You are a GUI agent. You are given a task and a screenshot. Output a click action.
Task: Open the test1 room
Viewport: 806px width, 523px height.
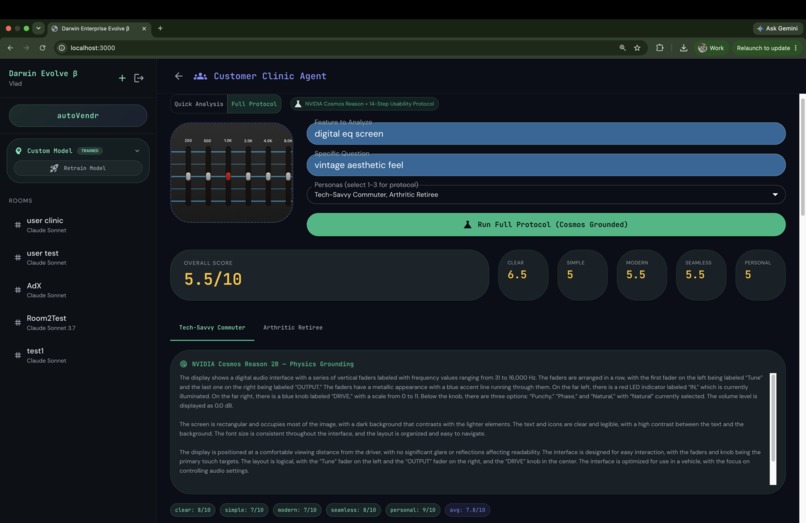78,355
